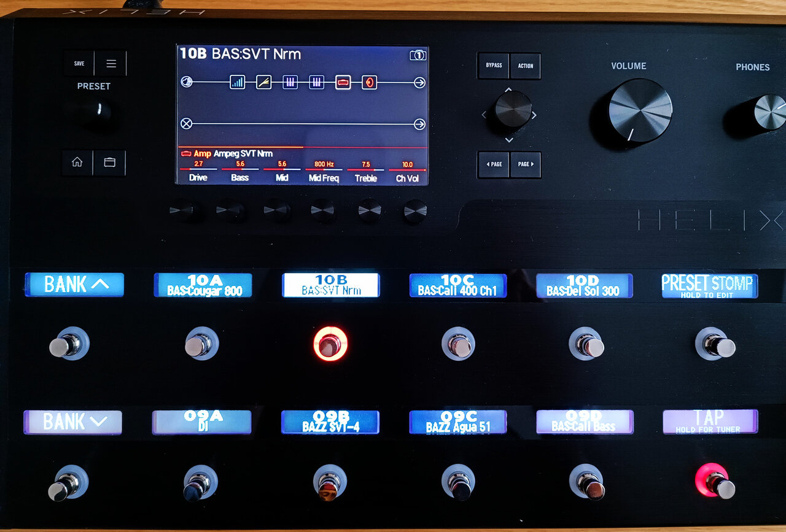Select the yellow wedge compressor block
The width and height of the screenshot is (786, 532).
click(263, 82)
